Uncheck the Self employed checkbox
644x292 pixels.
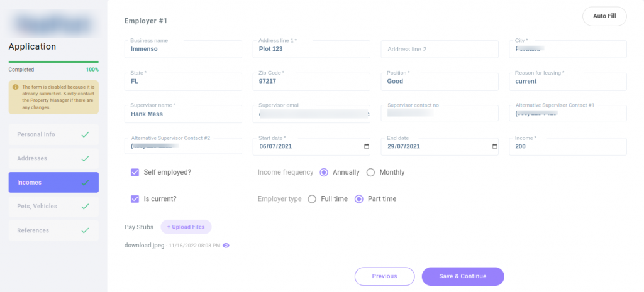tap(135, 172)
